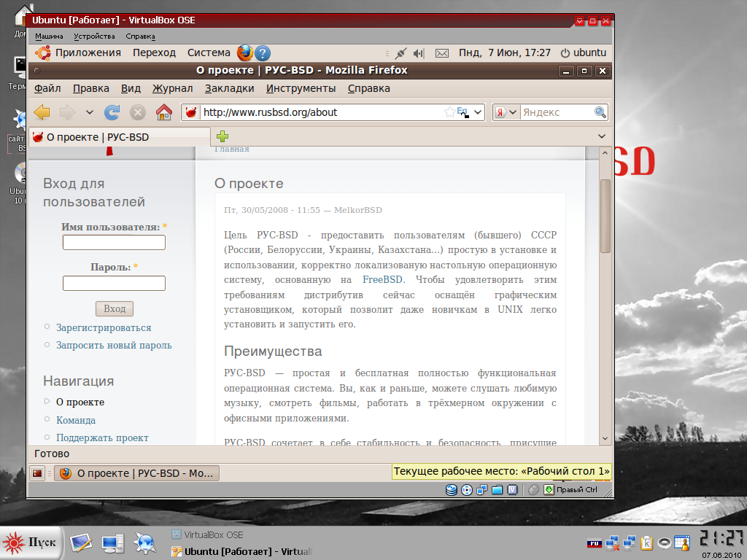Screen dimensions: 747x560
Task: Bookmark this page with the star icon
Action: [449, 112]
